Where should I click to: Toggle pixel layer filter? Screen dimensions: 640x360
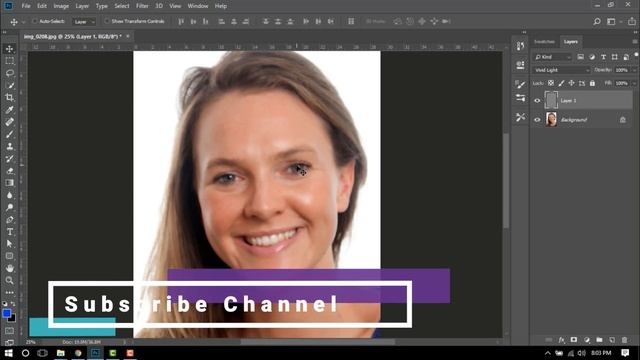pyautogui.click(x=580, y=57)
